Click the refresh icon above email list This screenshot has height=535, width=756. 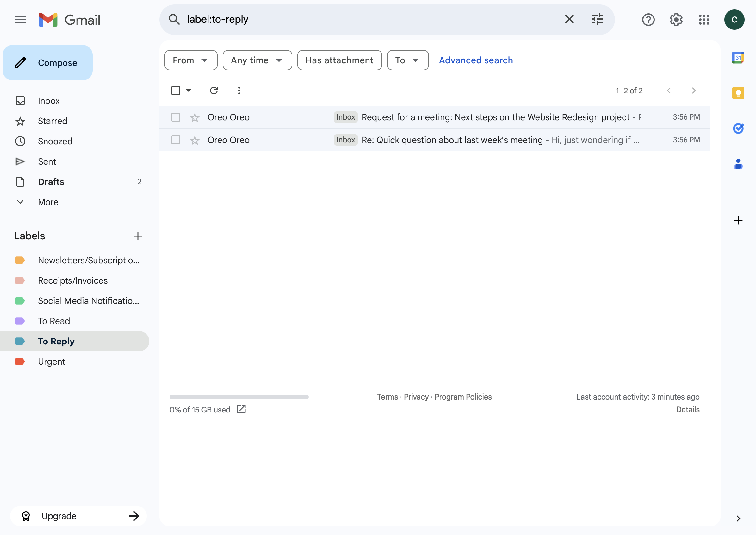pyautogui.click(x=214, y=91)
